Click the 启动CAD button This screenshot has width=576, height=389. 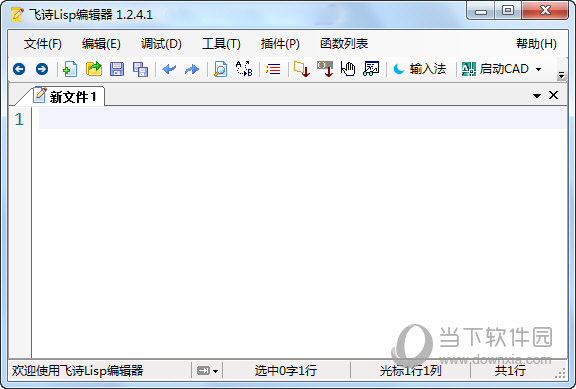pyautogui.click(x=495, y=69)
